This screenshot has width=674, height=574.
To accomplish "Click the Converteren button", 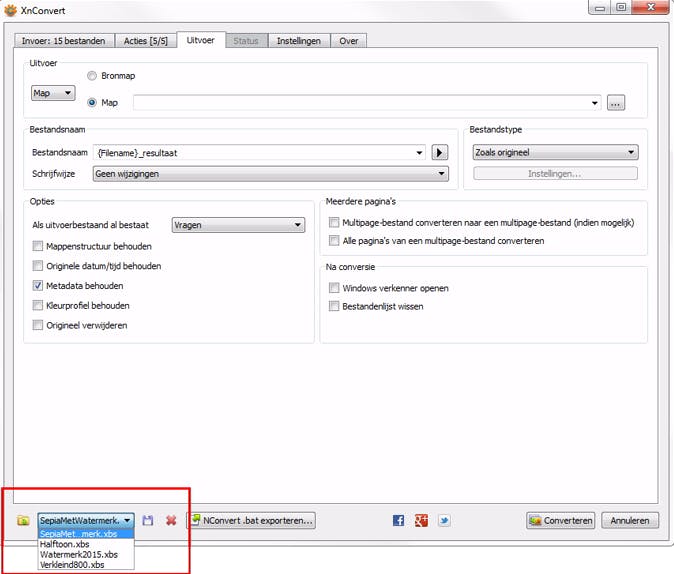I will tap(561, 521).
